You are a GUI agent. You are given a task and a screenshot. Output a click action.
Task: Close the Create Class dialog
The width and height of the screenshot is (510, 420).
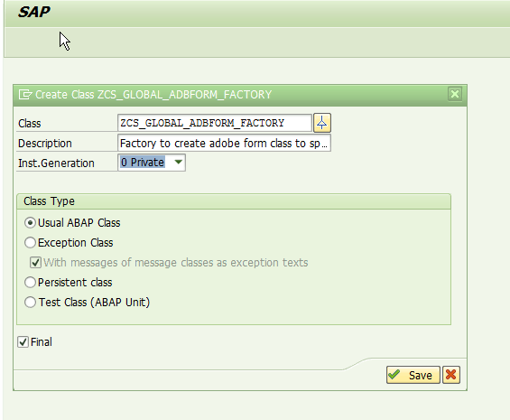tap(454, 94)
